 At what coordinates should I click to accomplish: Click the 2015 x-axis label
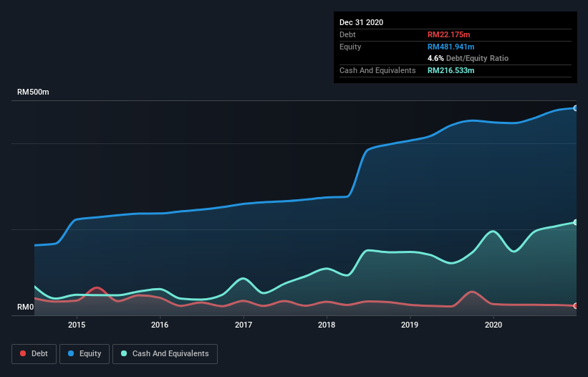[77, 325]
